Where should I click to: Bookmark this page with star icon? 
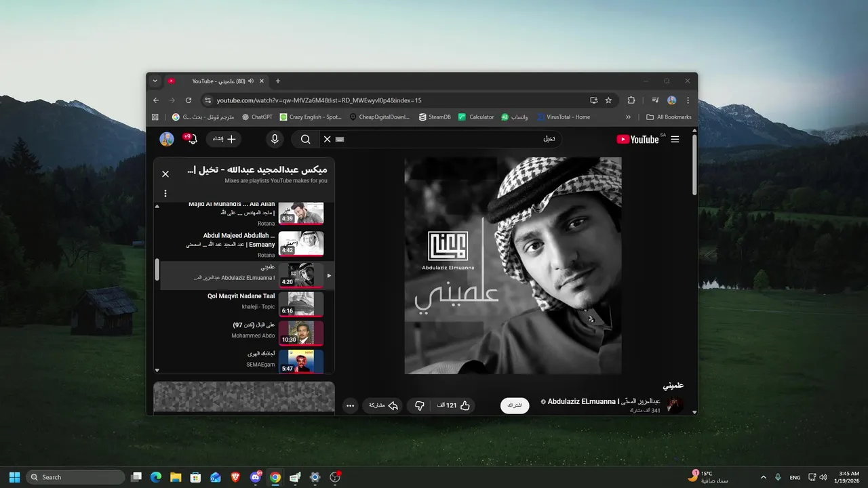608,100
